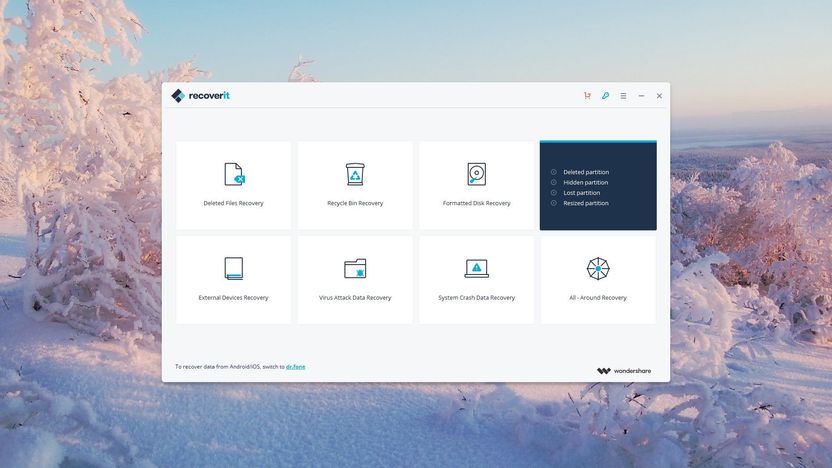Screen dimensions: 832x468
Task: Click the Virus Attack Data Recovery label
Action: (355, 298)
